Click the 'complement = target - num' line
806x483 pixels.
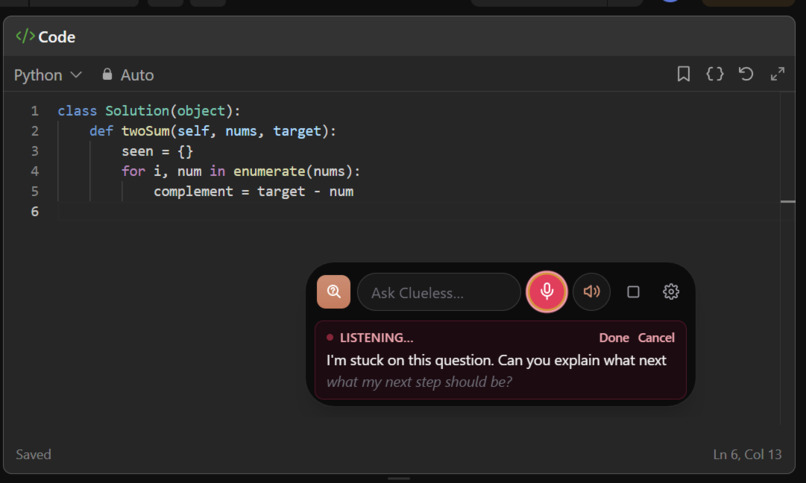coord(253,191)
